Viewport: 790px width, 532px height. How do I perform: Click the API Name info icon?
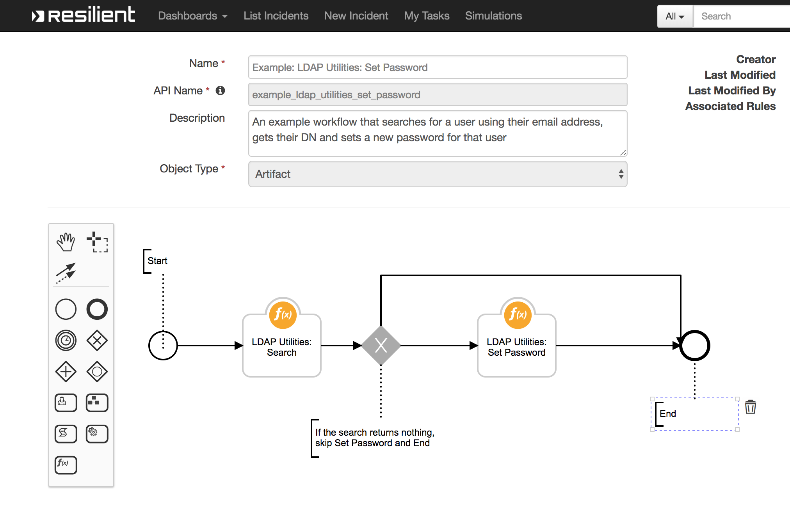click(x=221, y=90)
